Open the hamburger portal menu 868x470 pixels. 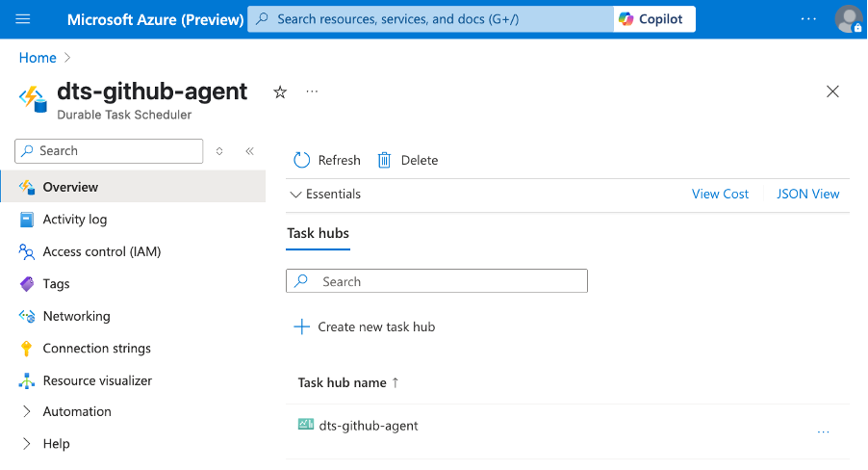[x=23, y=19]
